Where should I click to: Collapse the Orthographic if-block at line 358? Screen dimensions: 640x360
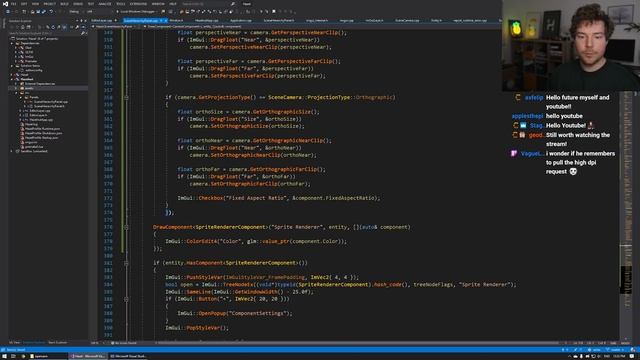pos(126,97)
